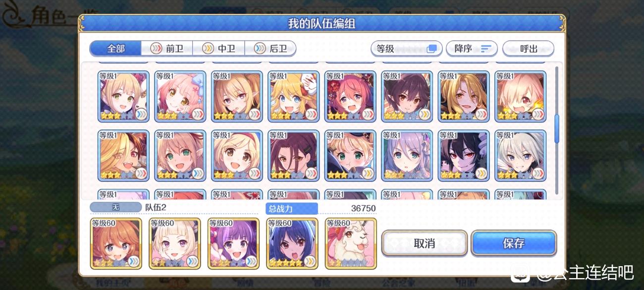Remove the purple-haired level 60 team member
The image size is (644, 290).
(x=233, y=243)
